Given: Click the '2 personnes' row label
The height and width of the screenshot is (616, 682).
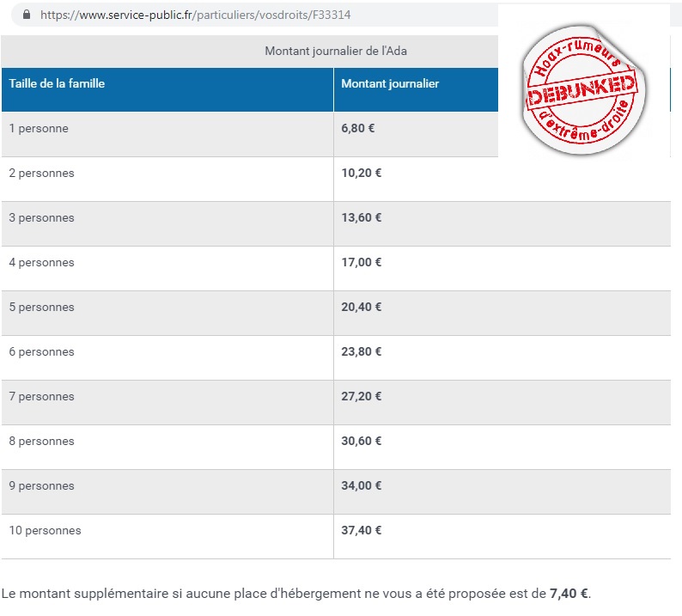Looking at the screenshot, I should click(x=41, y=174).
